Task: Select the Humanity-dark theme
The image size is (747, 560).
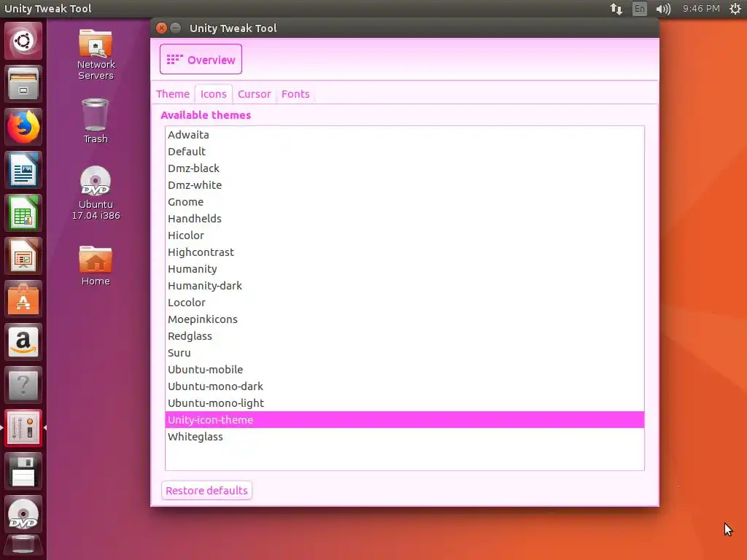Action: (x=404, y=286)
